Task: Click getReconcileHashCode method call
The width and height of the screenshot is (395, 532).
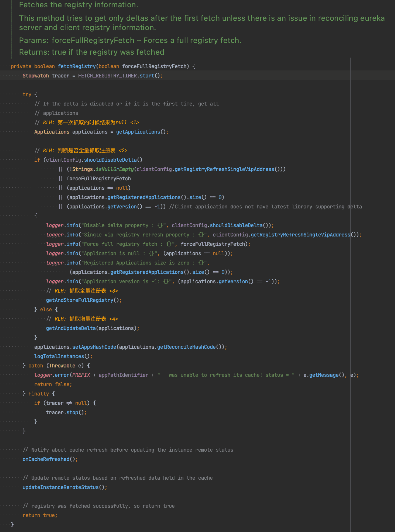Action: 186,347
